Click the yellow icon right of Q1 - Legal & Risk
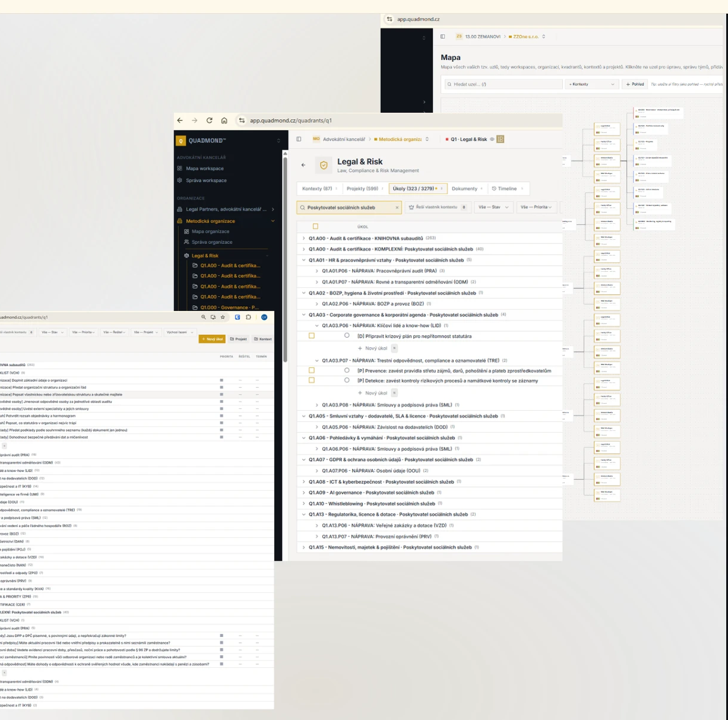Screen dimensions: 728x720 pyautogui.click(x=500, y=139)
